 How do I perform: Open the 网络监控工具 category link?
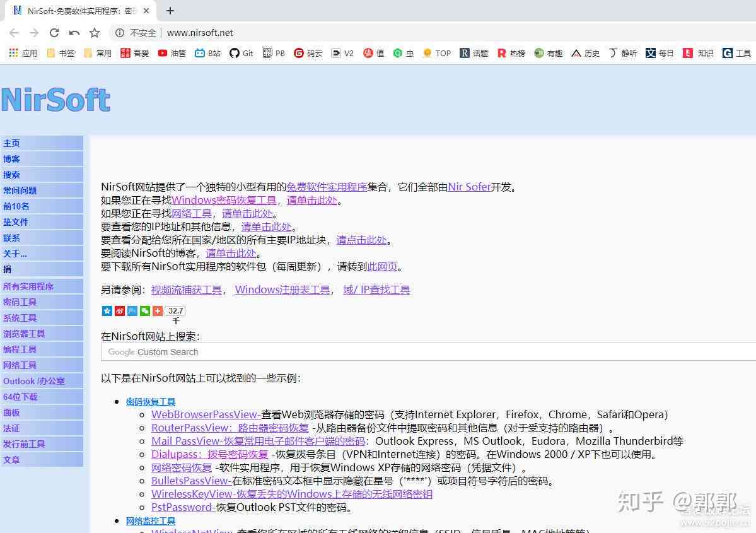[151, 522]
